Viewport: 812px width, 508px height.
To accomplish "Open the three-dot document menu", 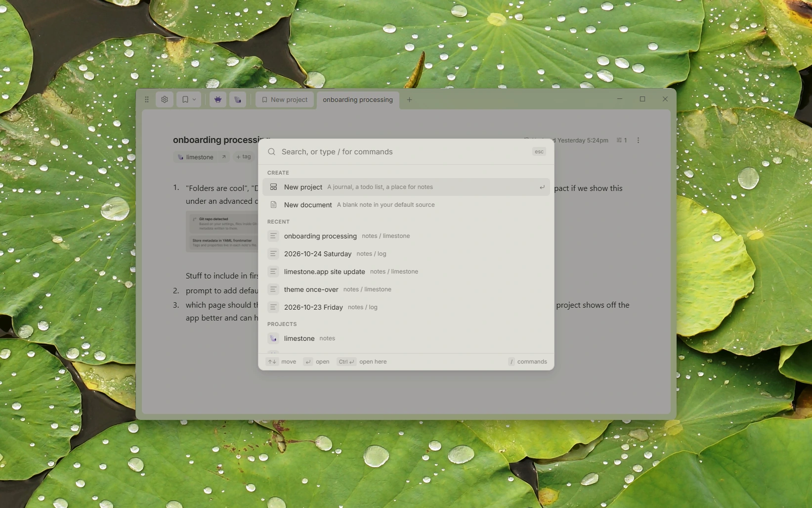I will 638,140.
